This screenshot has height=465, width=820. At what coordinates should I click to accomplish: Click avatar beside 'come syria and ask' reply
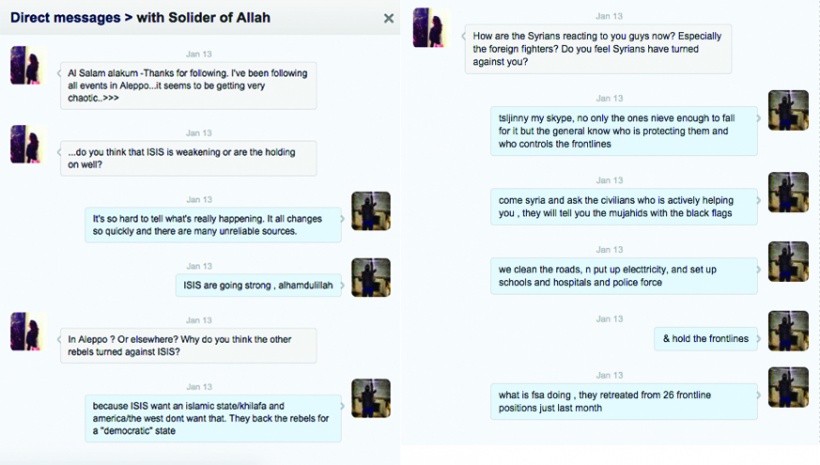click(788, 192)
